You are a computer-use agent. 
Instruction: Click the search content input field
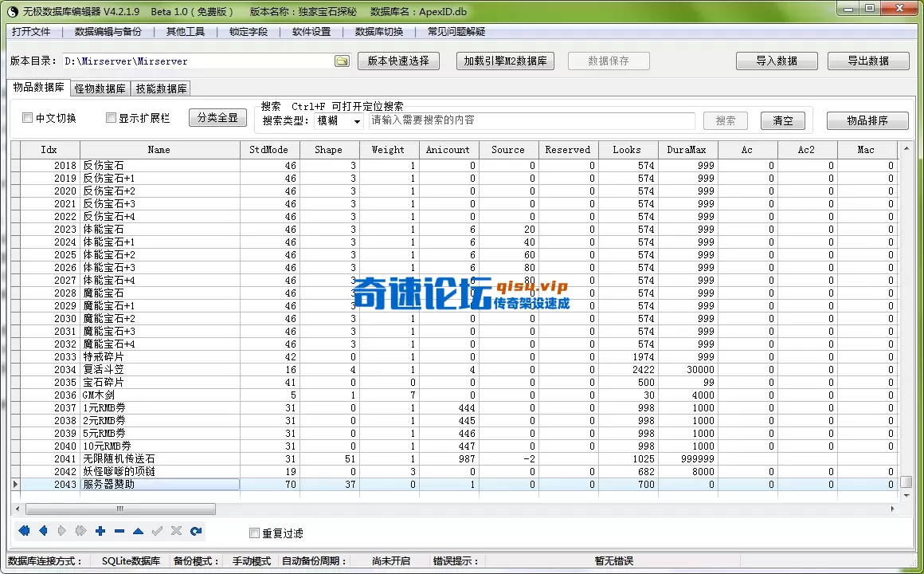pos(531,120)
